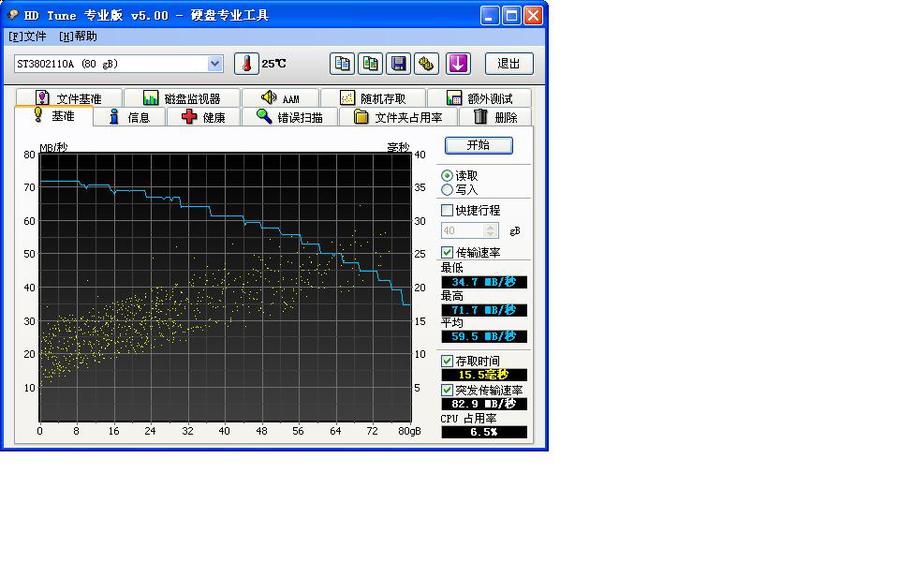Open the 文件基准 tab
The width and height of the screenshot is (899, 562).
point(69,98)
